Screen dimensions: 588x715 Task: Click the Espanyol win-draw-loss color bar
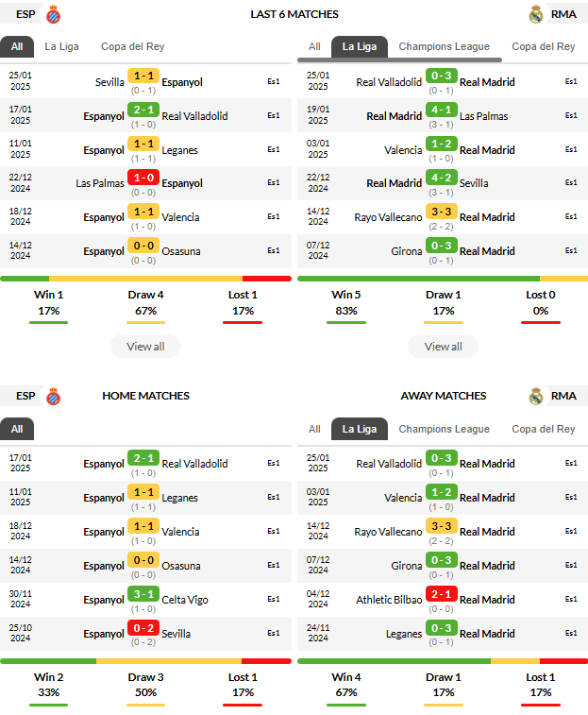pos(146,279)
